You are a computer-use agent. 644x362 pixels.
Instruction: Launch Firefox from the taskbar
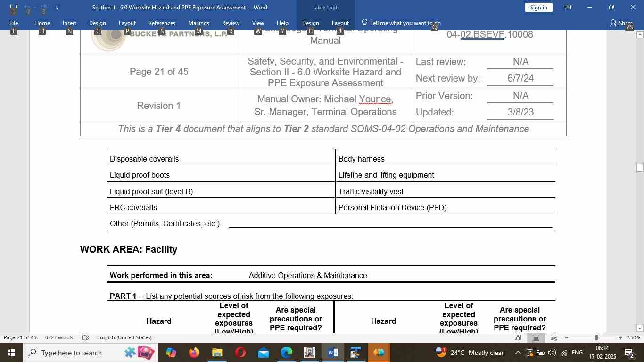194,353
